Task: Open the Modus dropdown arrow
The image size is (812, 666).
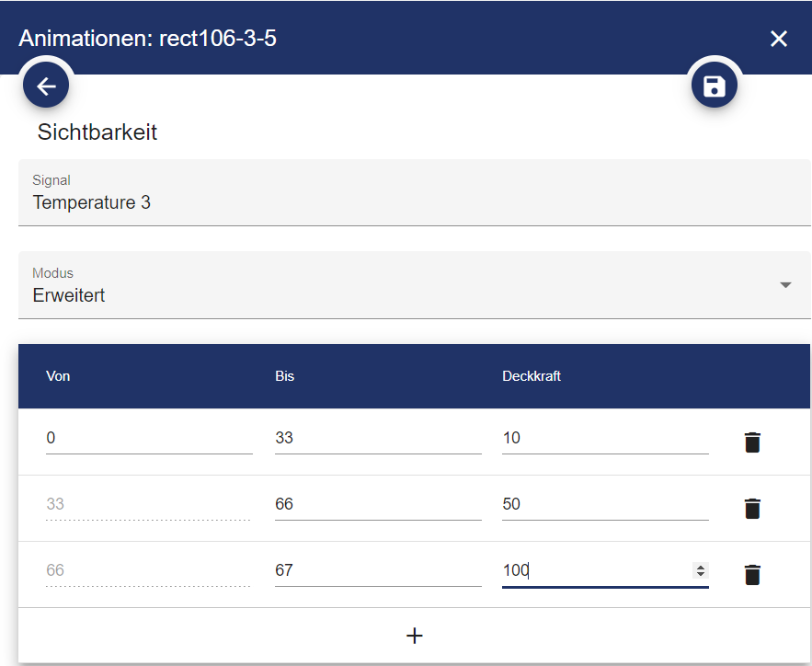Action: (785, 285)
